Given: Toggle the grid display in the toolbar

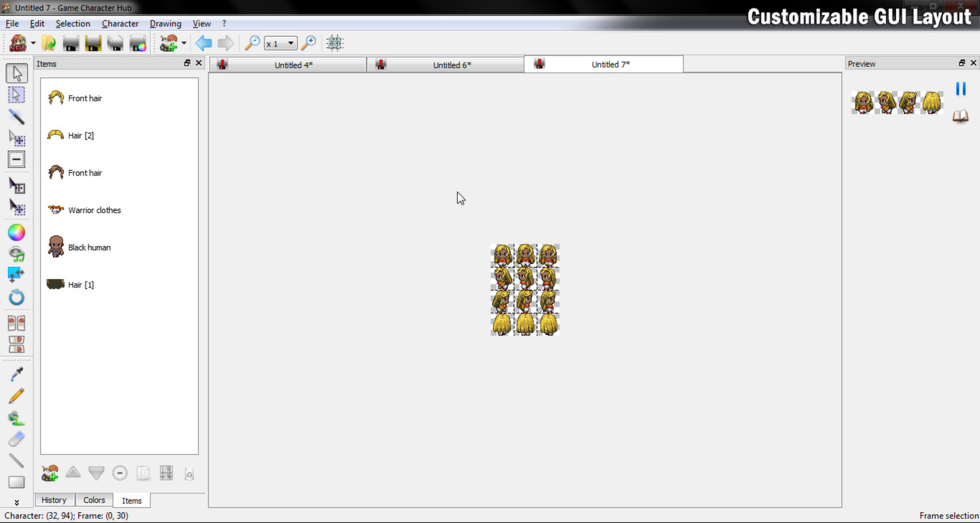Looking at the screenshot, I should point(334,42).
